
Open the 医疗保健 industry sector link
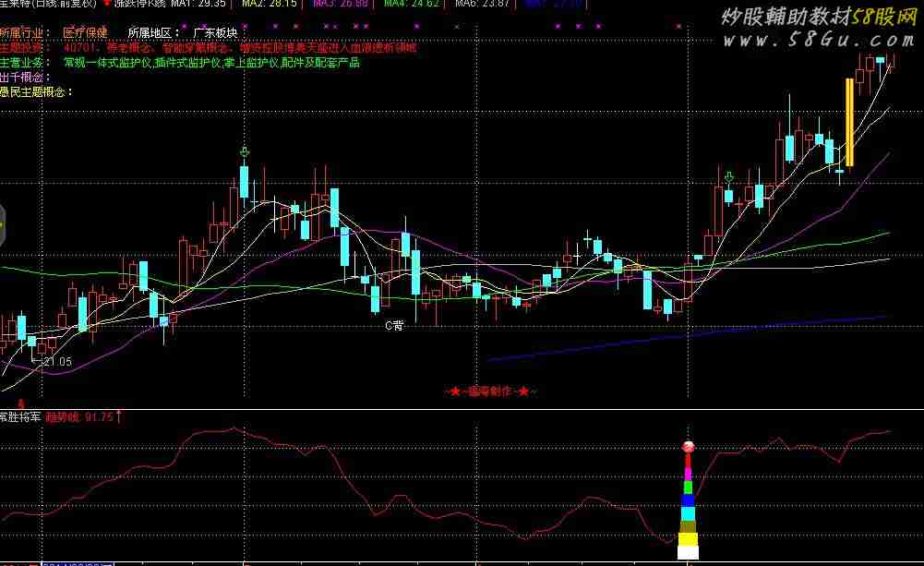85,31
